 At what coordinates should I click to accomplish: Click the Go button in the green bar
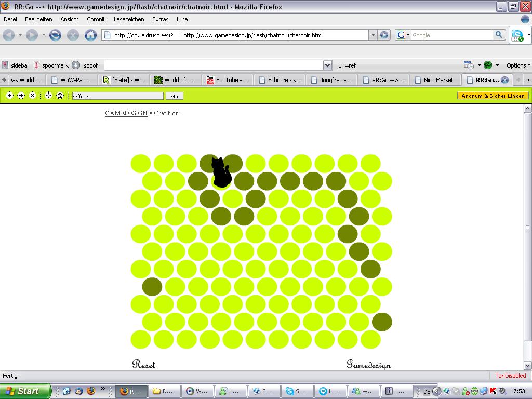175,96
